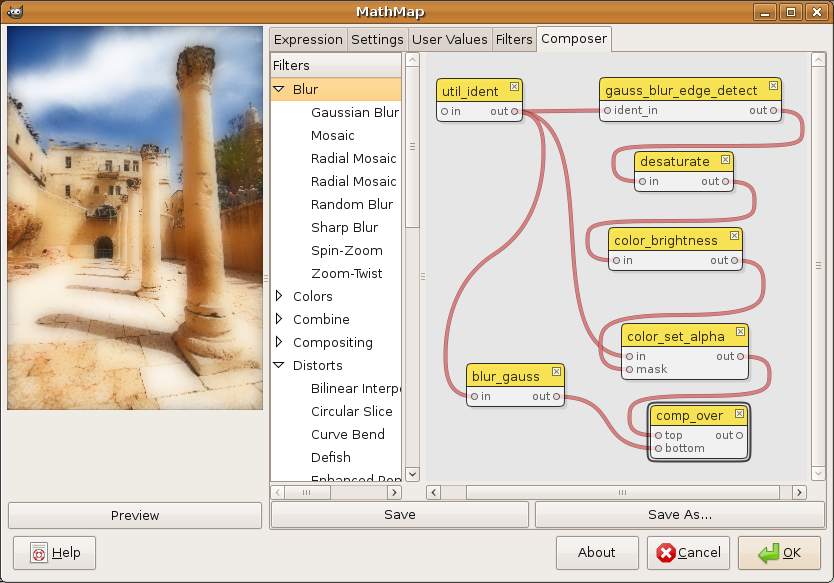Select Gaussian Blur filter
The height and width of the screenshot is (583, 834).
click(355, 113)
